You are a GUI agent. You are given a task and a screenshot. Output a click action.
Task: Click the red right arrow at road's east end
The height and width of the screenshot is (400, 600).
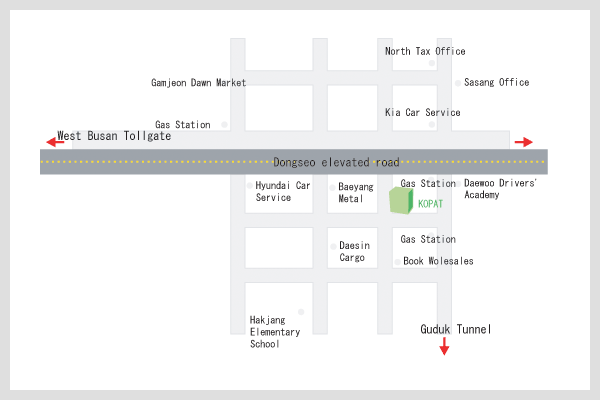(523, 142)
